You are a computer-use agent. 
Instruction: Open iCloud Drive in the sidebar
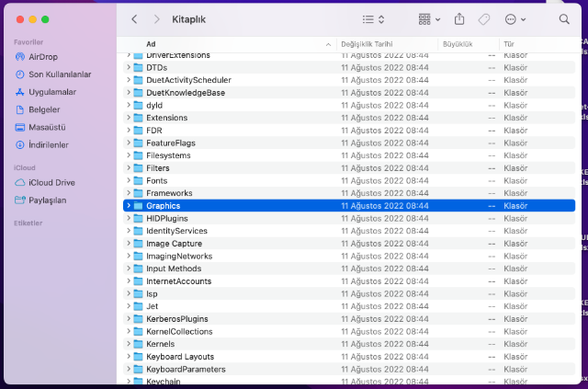[x=51, y=182]
